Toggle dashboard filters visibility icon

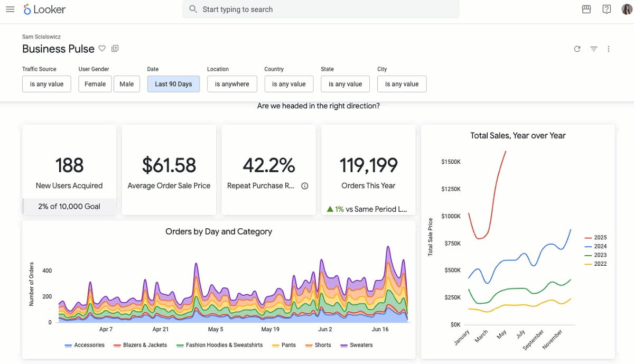coord(594,49)
